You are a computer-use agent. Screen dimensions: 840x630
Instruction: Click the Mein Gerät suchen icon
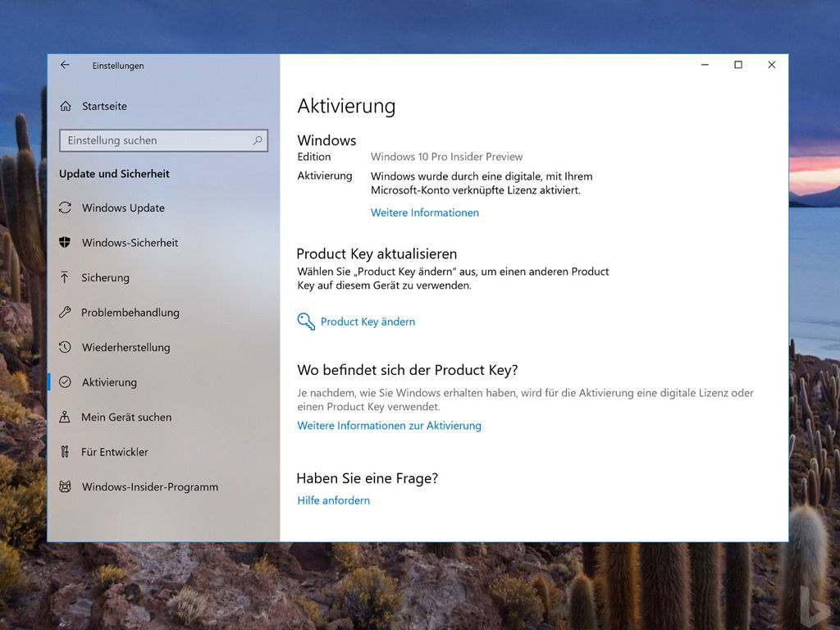65,417
